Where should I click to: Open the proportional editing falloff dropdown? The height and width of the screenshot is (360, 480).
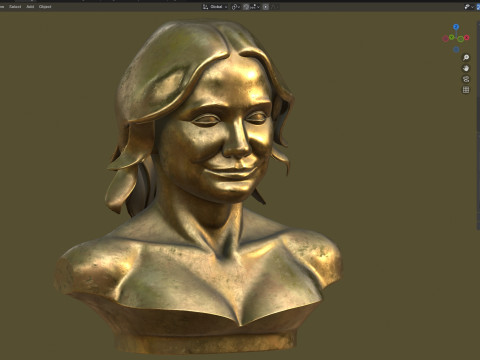[x=275, y=7]
